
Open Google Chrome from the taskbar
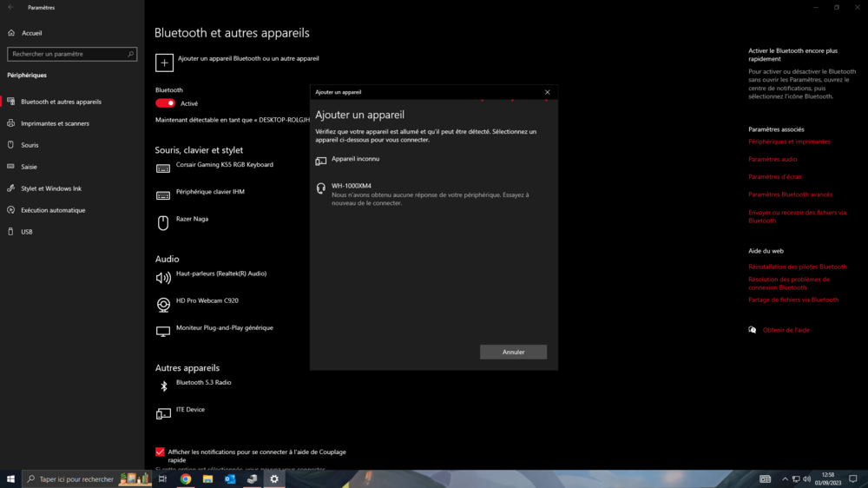point(186,478)
